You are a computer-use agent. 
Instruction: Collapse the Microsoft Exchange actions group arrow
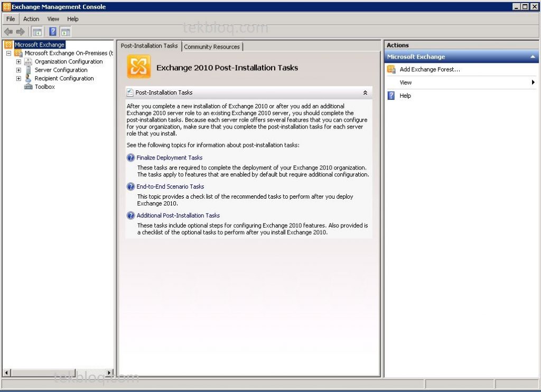coord(533,57)
